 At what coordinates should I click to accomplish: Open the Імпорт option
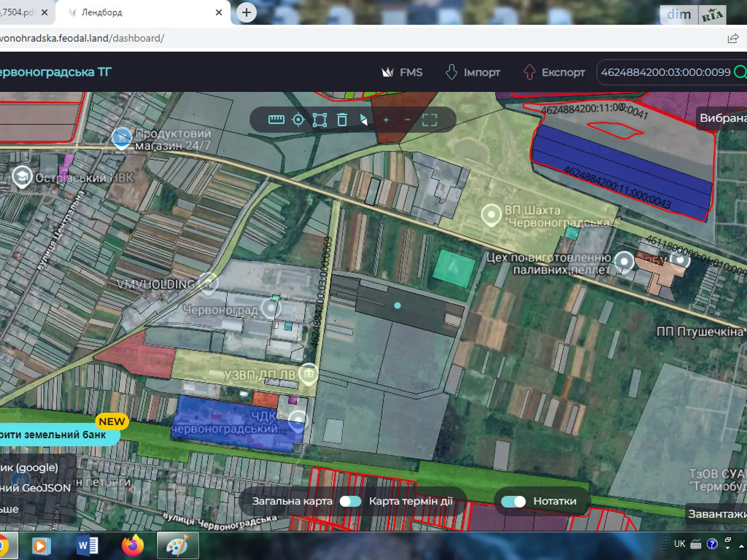472,72
